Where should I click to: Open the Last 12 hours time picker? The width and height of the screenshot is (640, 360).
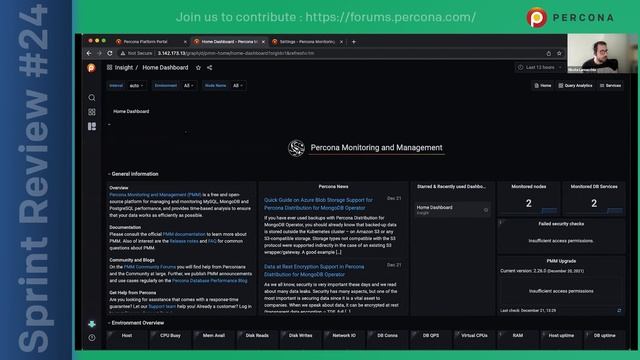540,67
